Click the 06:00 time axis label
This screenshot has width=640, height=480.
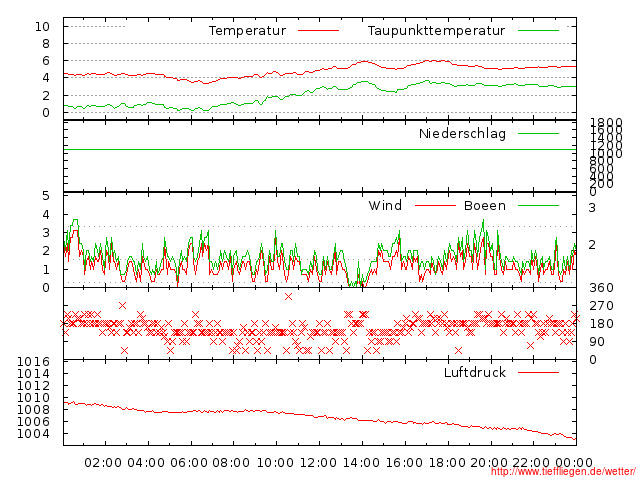[189, 463]
